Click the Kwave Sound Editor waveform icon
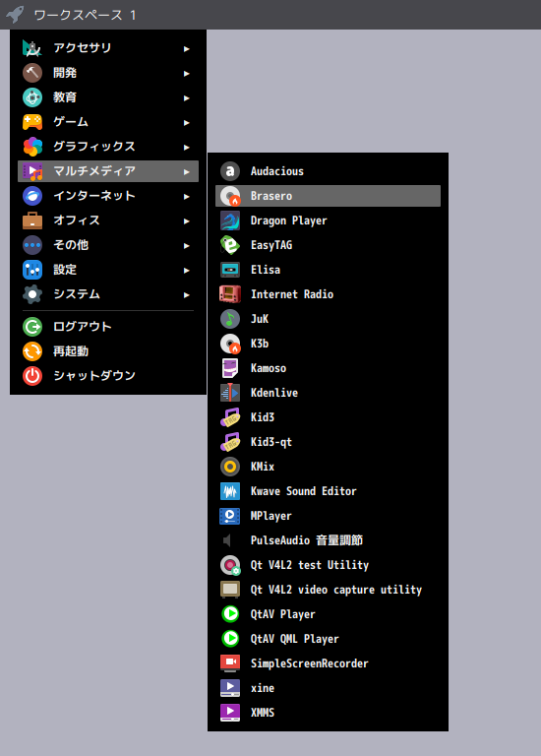The width and height of the screenshot is (541, 756). 230,491
